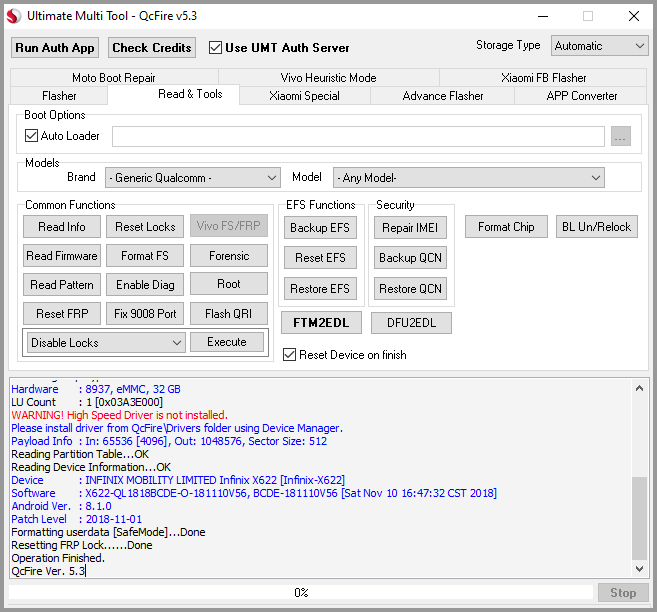The height and width of the screenshot is (612, 657).
Task: Click the Run Auth App button
Action: [55, 48]
